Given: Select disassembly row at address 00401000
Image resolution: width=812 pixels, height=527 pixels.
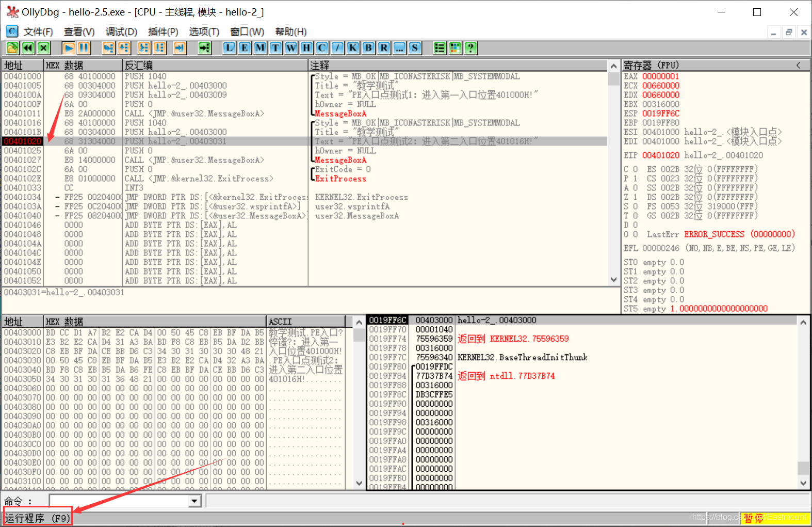Looking at the screenshot, I should (304, 76).
